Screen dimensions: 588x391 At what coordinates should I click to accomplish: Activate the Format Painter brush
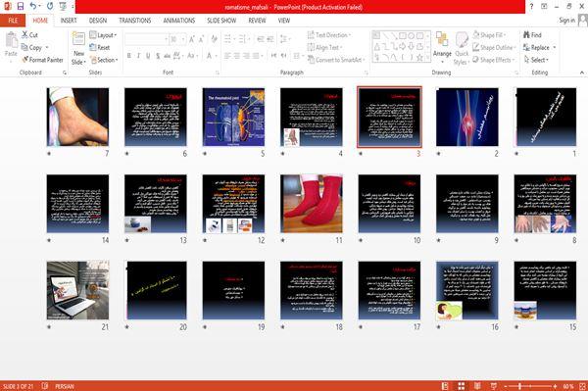click(x=25, y=60)
